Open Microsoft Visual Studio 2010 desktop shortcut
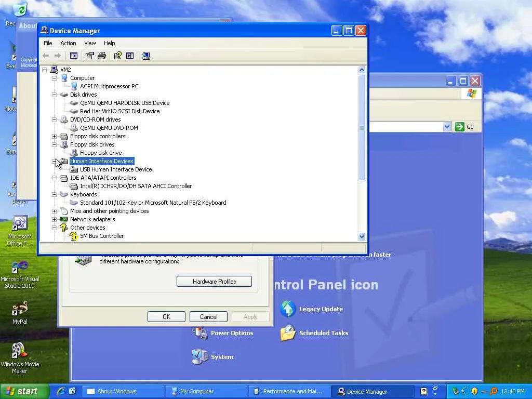532x399 pixels. [x=20, y=275]
